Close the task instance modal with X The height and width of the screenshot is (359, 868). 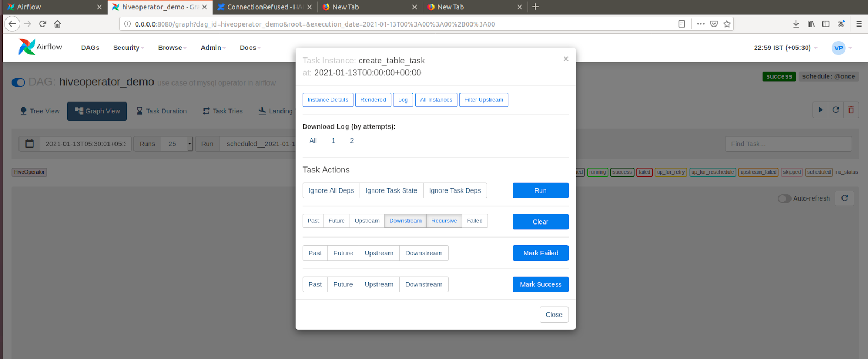tap(565, 59)
